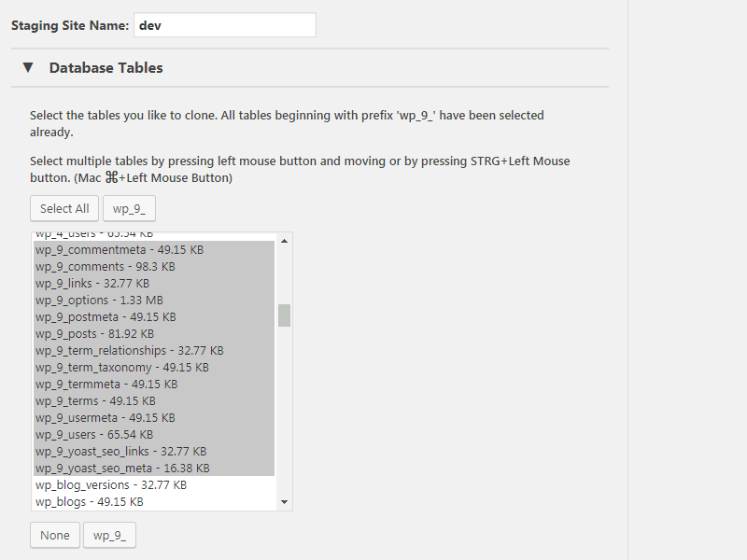The image size is (747, 560).
Task: Click the None button
Action: click(55, 535)
